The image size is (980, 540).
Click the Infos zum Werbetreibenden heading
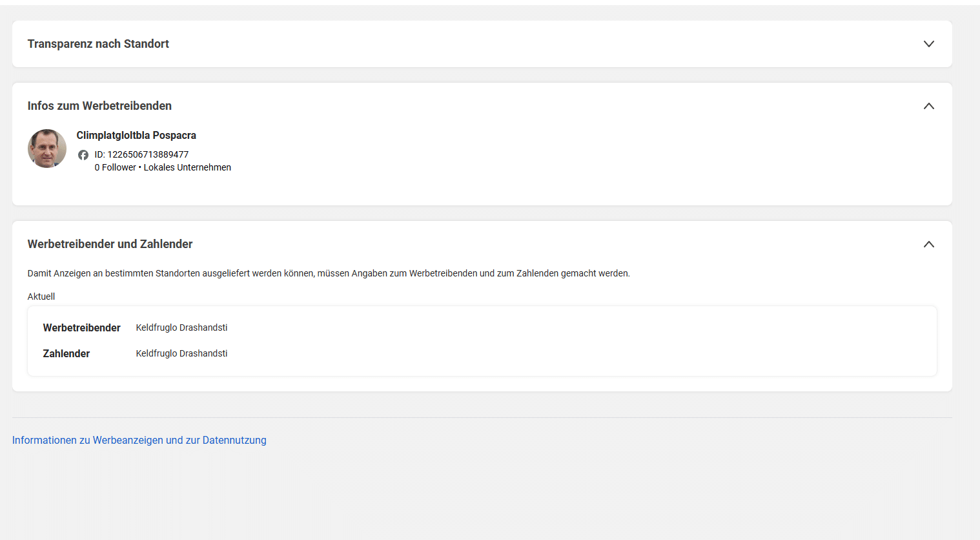tap(99, 106)
